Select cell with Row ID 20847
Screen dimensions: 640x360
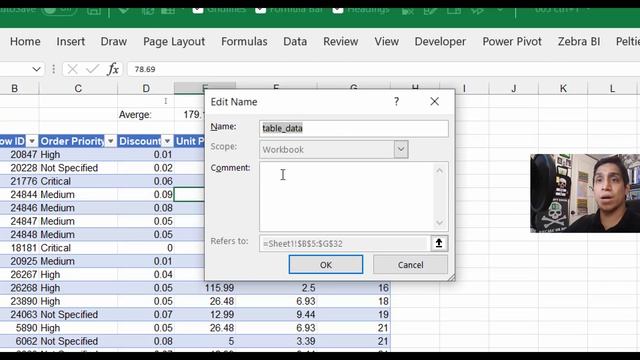click(20, 155)
